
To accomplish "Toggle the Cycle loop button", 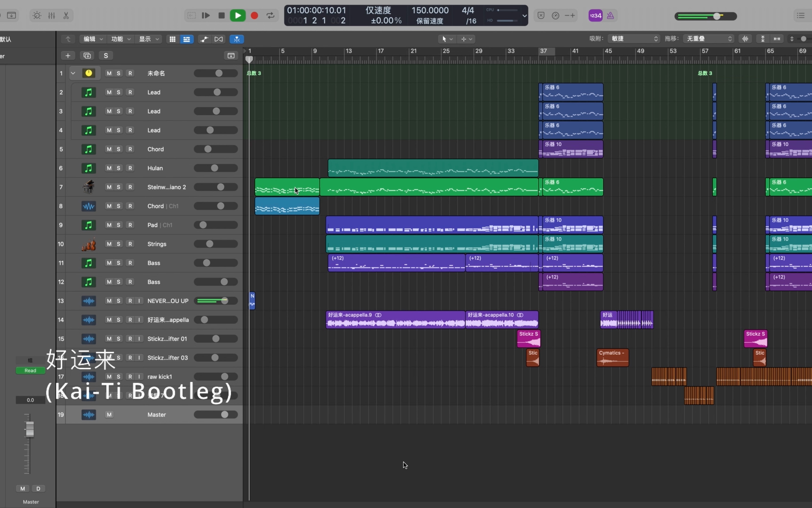I will tap(271, 15).
